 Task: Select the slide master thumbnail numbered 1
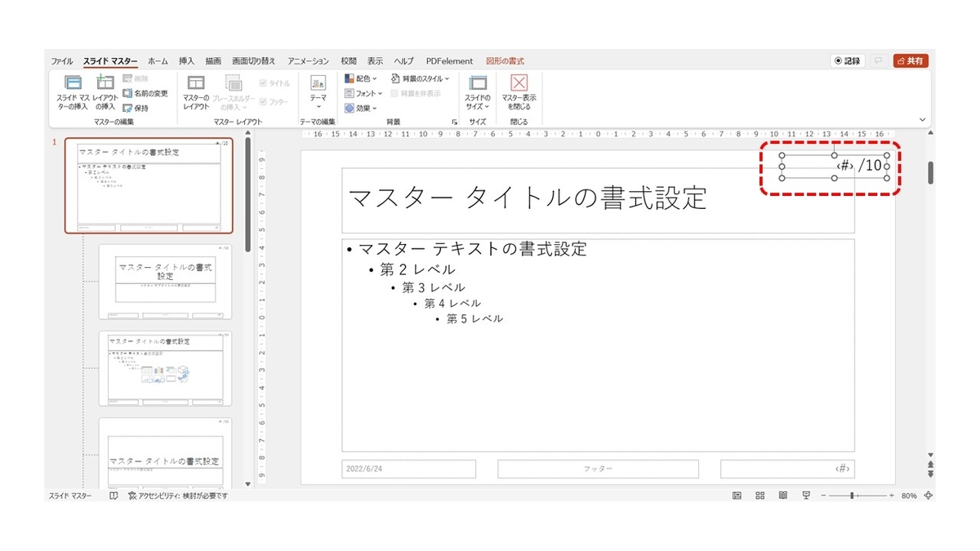(149, 186)
